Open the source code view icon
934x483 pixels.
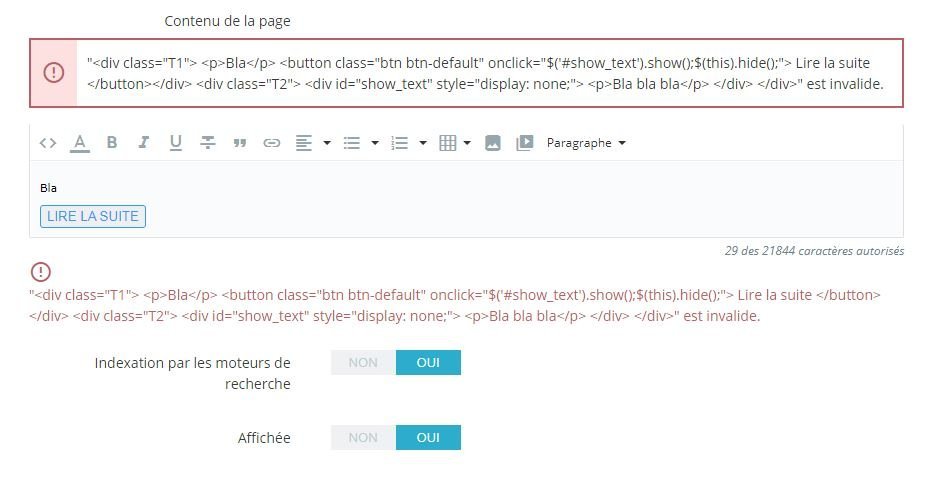tap(48, 143)
